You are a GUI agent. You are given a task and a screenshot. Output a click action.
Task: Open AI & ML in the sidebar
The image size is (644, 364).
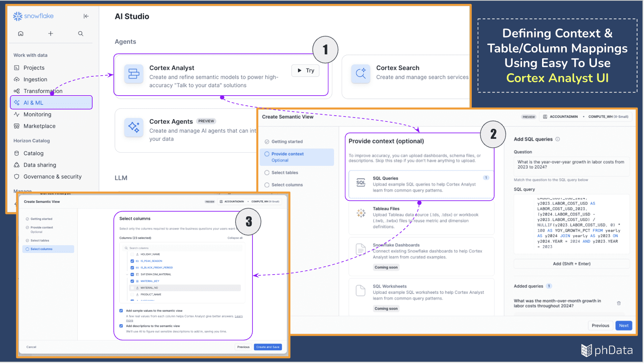(x=51, y=103)
